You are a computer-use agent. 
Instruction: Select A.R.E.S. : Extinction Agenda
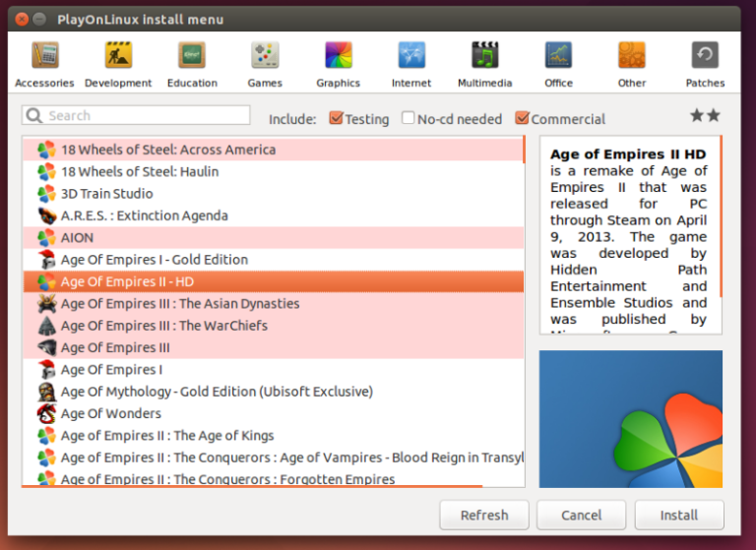[273, 215]
